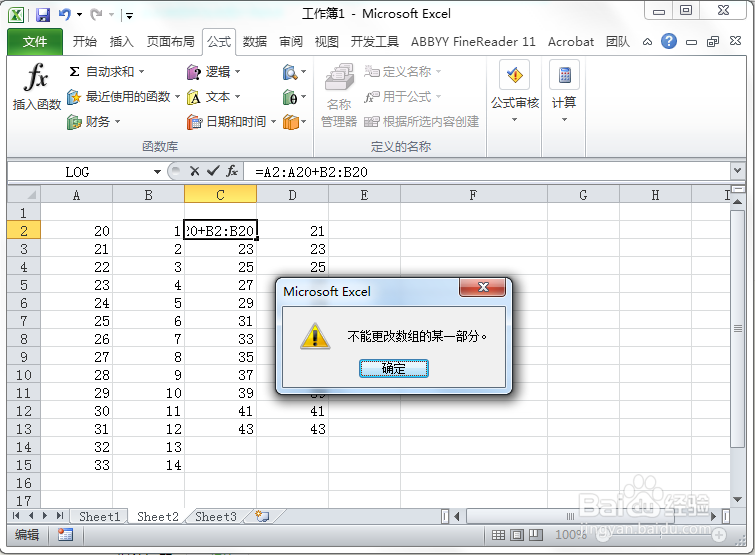Screen dimensions: 755x555
Task: Open Undo history dropdown arrow
Action: coord(79,14)
